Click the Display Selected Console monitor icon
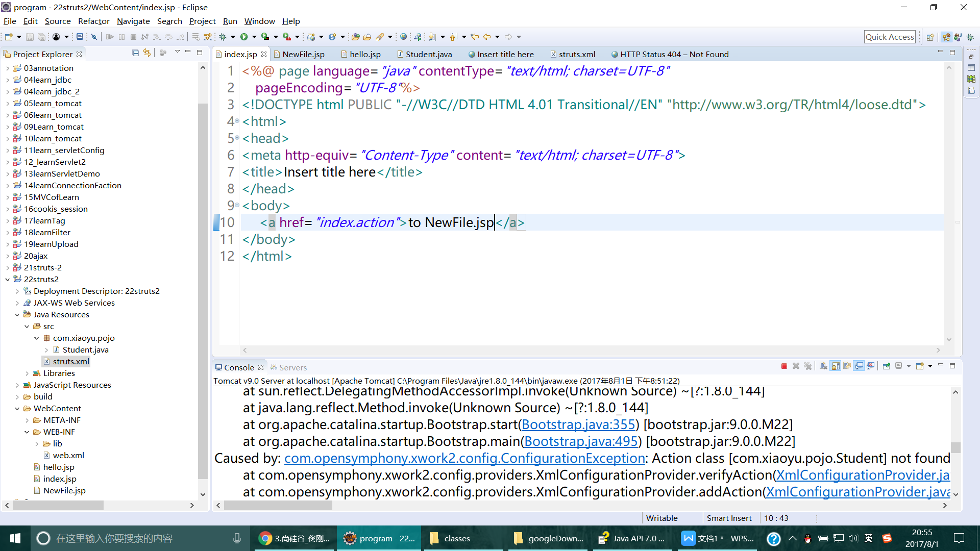The image size is (980, 551). coord(898,366)
